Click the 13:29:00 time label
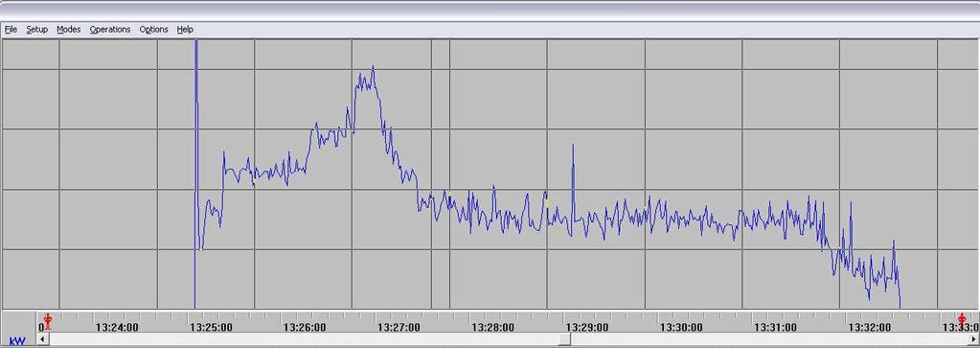 tap(587, 327)
